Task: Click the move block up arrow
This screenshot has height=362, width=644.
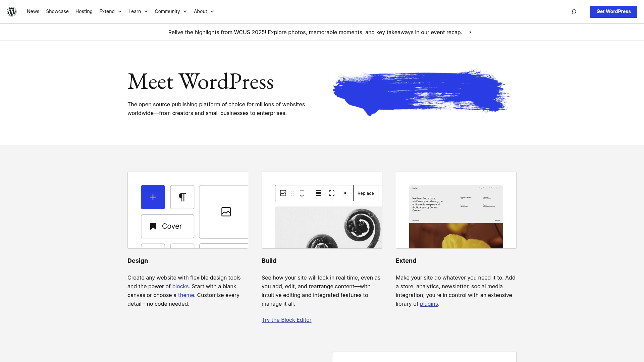Action: coord(302,191)
